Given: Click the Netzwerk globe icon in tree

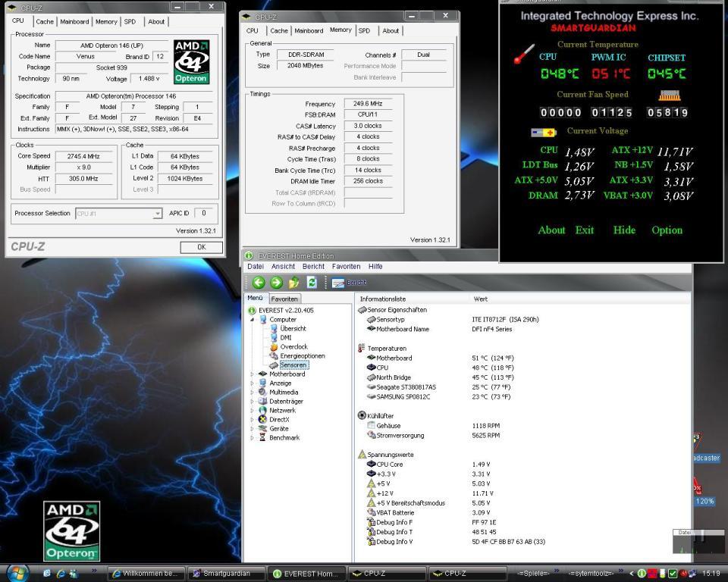Looking at the screenshot, I should (x=263, y=411).
